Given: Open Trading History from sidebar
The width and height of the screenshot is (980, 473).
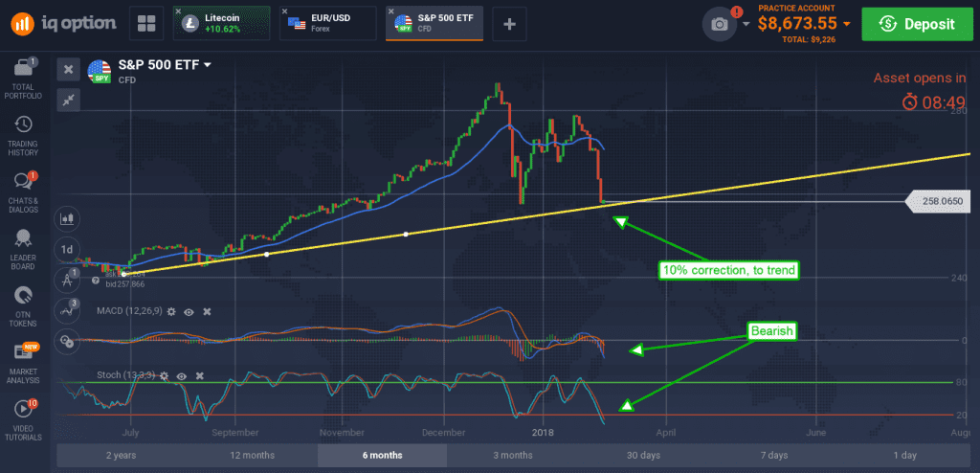Looking at the screenshot, I should tap(23, 135).
